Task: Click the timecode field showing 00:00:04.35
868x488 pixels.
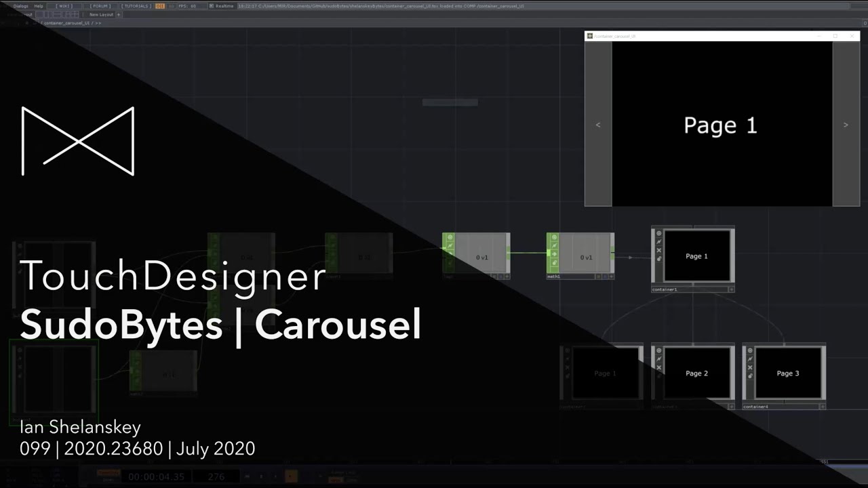Action: coord(156,476)
